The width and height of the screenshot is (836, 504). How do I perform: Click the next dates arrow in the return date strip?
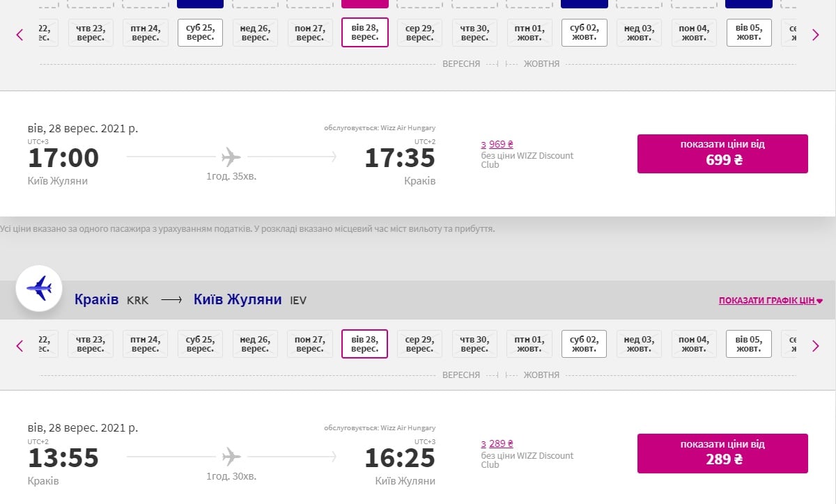click(x=816, y=345)
